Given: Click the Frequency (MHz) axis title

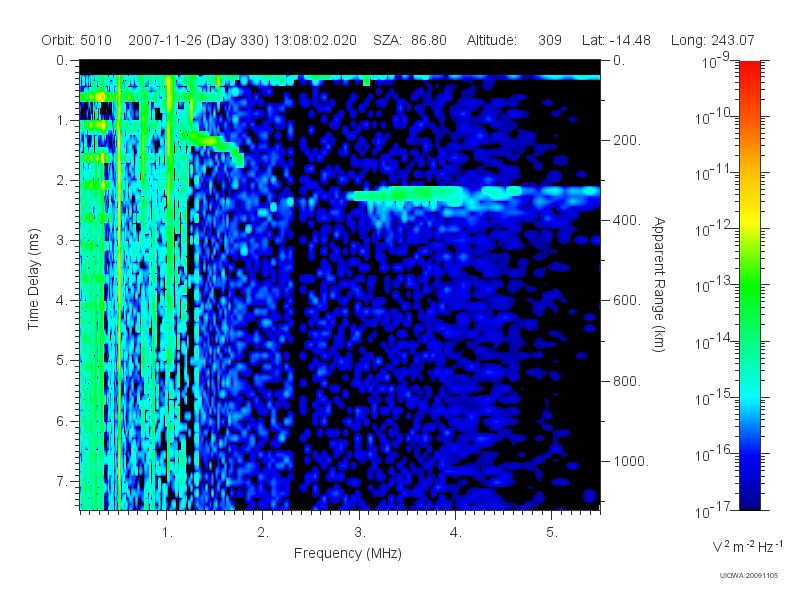Looking at the screenshot, I should click(347, 553).
